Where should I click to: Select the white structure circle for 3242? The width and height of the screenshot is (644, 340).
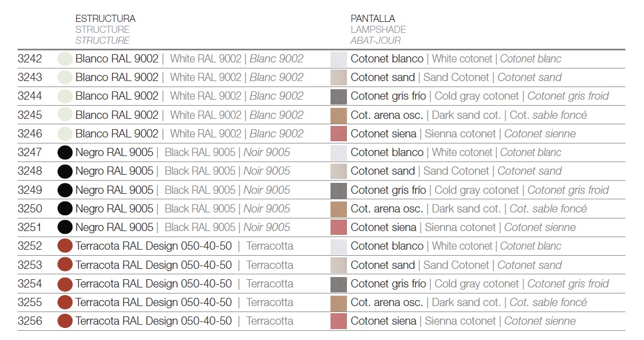click(x=65, y=59)
